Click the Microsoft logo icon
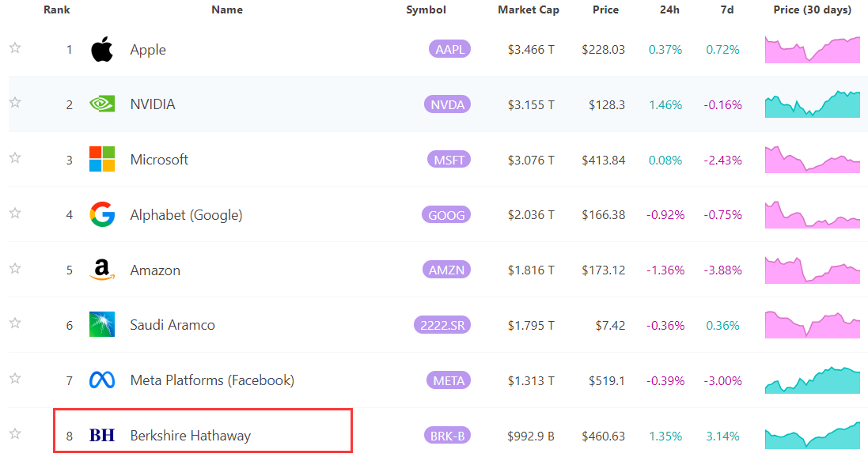 tap(102, 159)
